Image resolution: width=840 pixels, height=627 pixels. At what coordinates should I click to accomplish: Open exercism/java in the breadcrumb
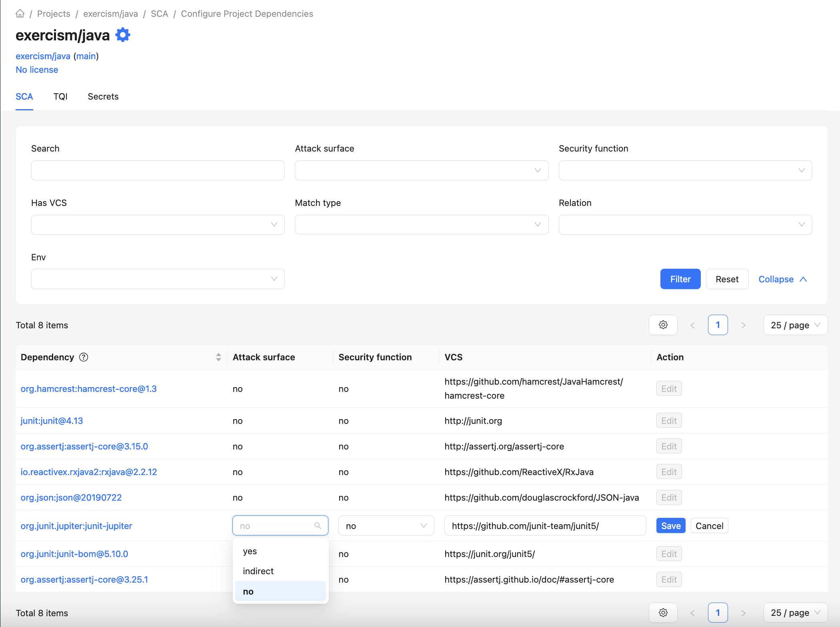tap(110, 14)
